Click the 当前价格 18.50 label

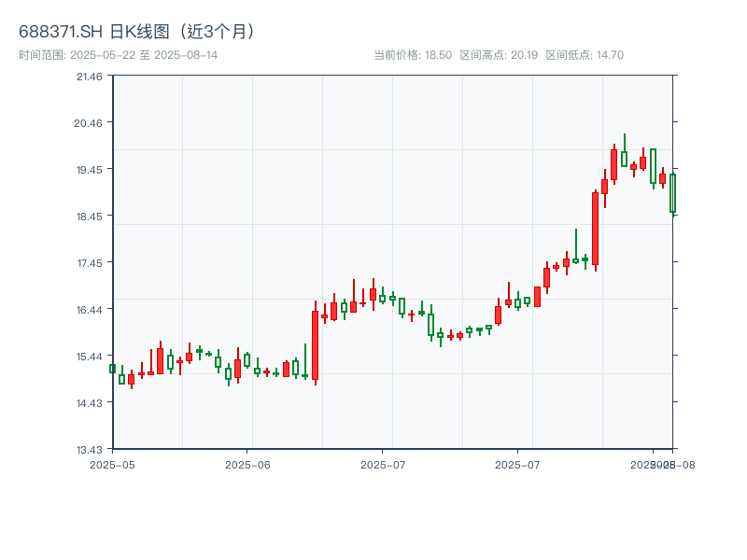pyautogui.click(x=412, y=55)
